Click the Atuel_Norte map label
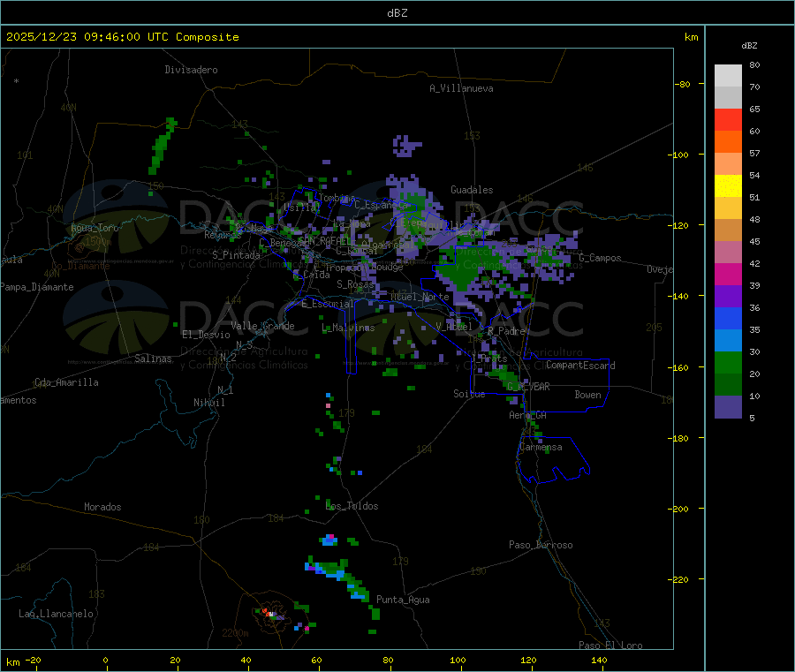The height and width of the screenshot is (672, 795). click(x=420, y=297)
